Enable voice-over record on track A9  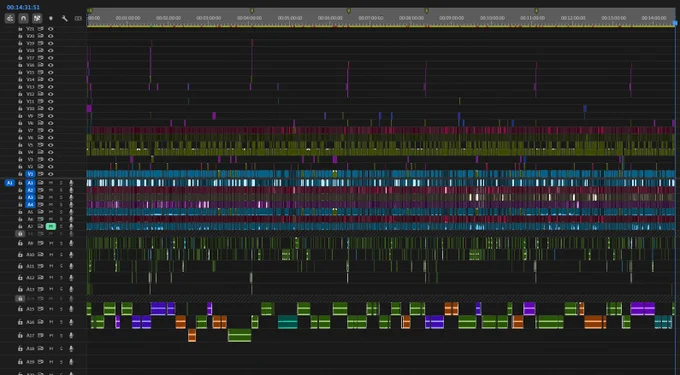pyautogui.click(x=71, y=243)
